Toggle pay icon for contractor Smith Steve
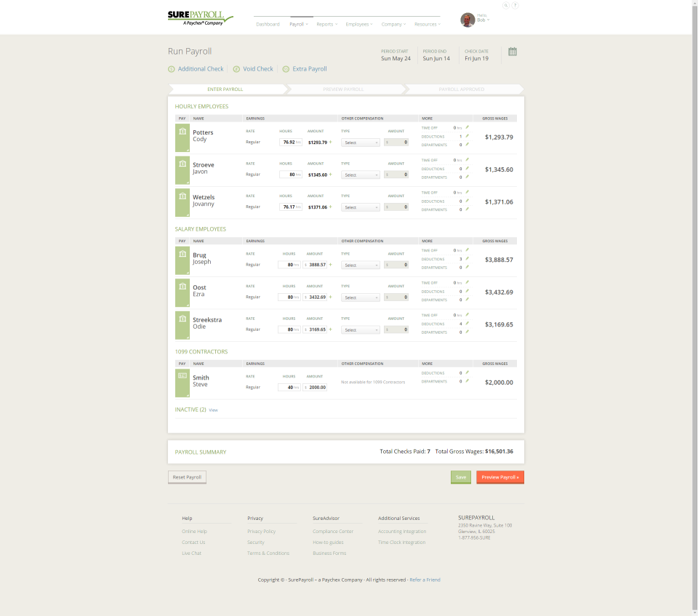 click(x=182, y=383)
